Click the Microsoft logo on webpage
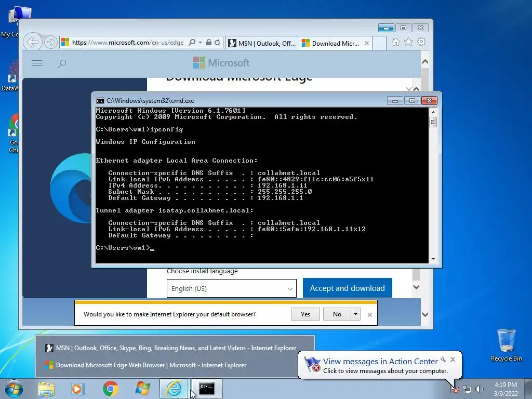Screen dimensions: 532x399 pos(221,63)
